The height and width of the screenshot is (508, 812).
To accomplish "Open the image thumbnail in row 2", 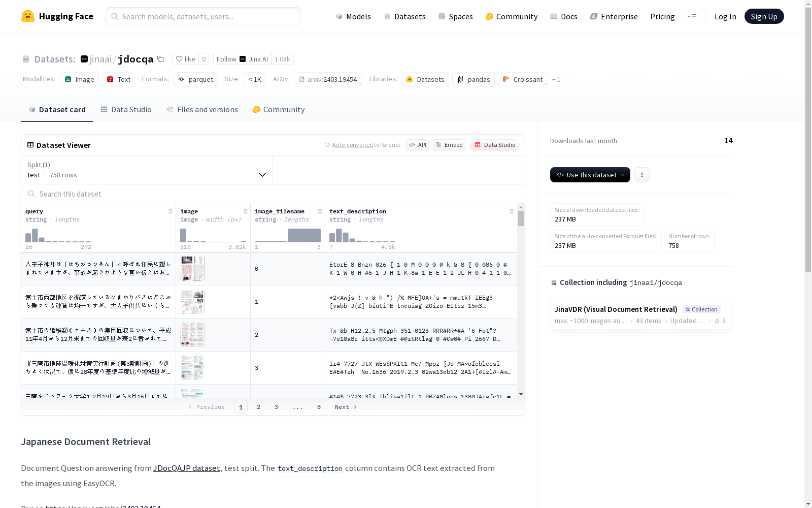I will pos(193,335).
